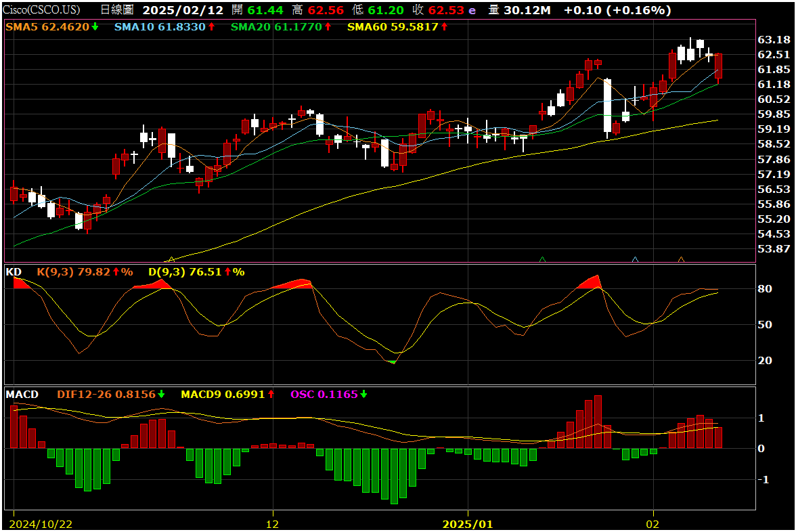Click the orange triangle marker near February
The height and width of the screenshot is (532, 796).
(x=681, y=259)
